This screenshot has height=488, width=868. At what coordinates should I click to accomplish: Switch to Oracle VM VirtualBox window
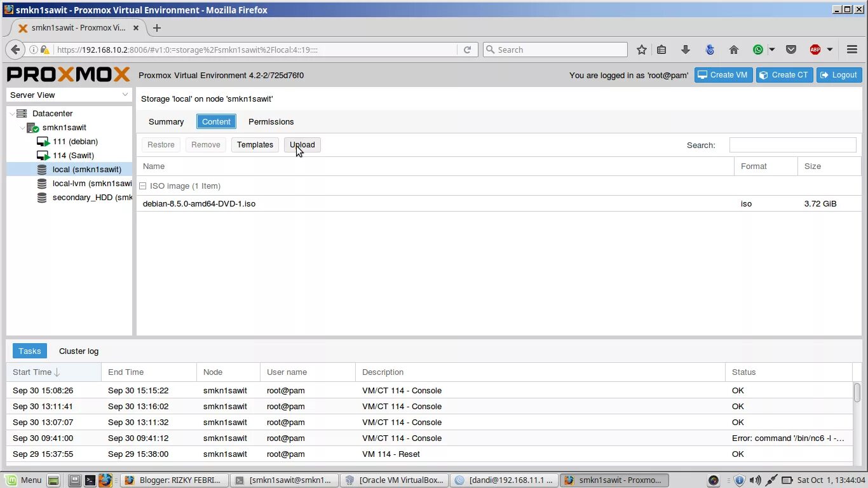(x=394, y=480)
